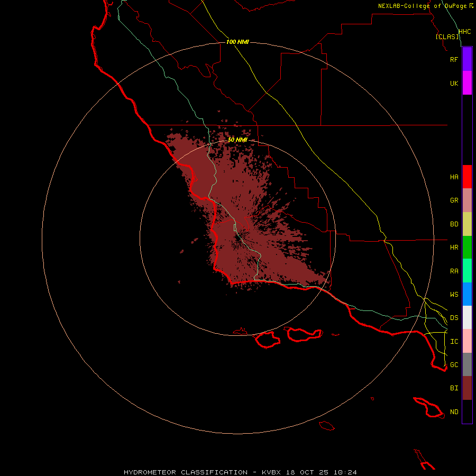Image resolution: width=476 pixels, height=476 pixels.
Task: Click the 100 NMI range ring label
Action: coord(237,42)
